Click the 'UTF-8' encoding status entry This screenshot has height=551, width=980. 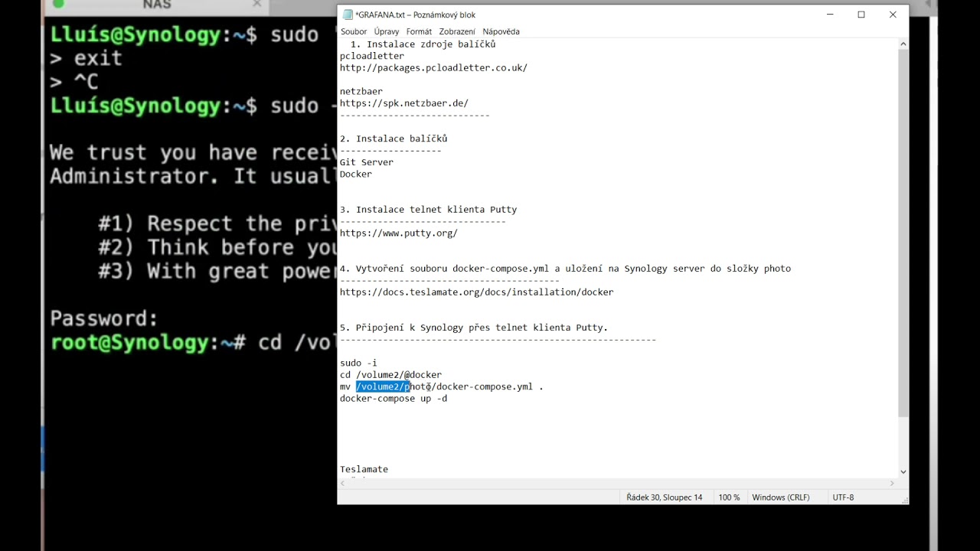pyautogui.click(x=843, y=497)
